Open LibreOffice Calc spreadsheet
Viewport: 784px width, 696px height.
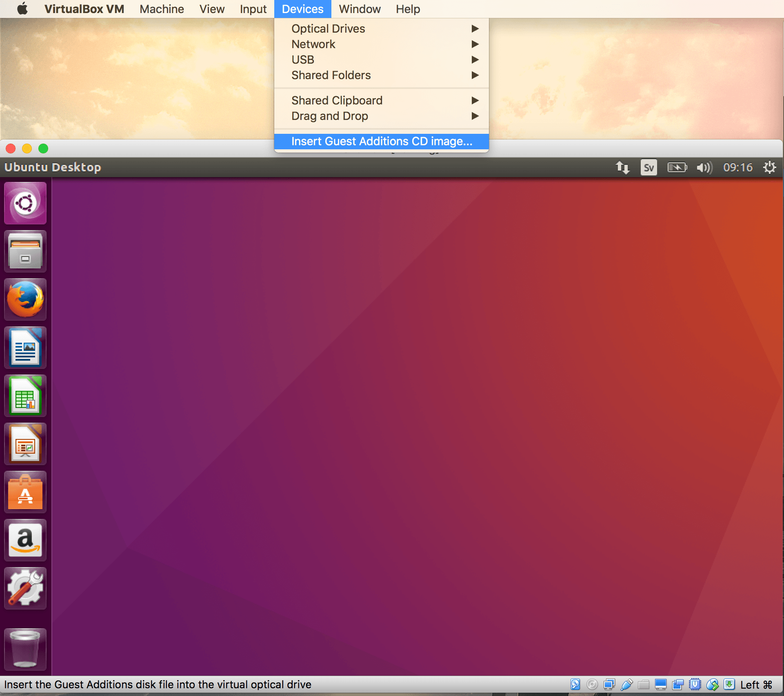click(x=25, y=396)
